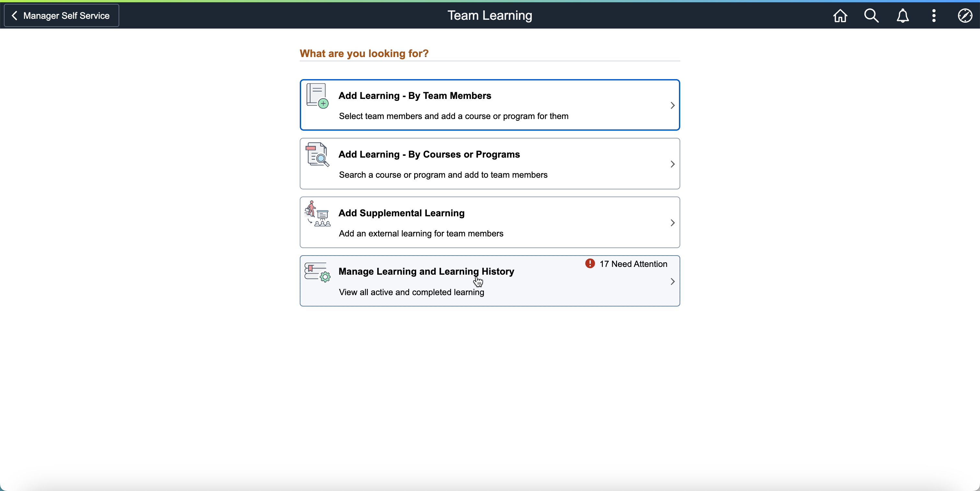
Task: Click the Add Learning By Team Members icon
Action: point(317,96)
